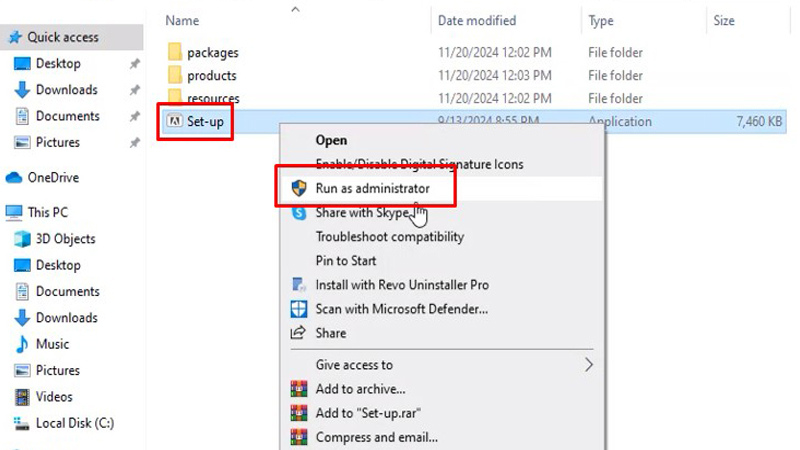Choose Run as administrator
This screenshot has height=450, width=800.
[x=372, y=188]
